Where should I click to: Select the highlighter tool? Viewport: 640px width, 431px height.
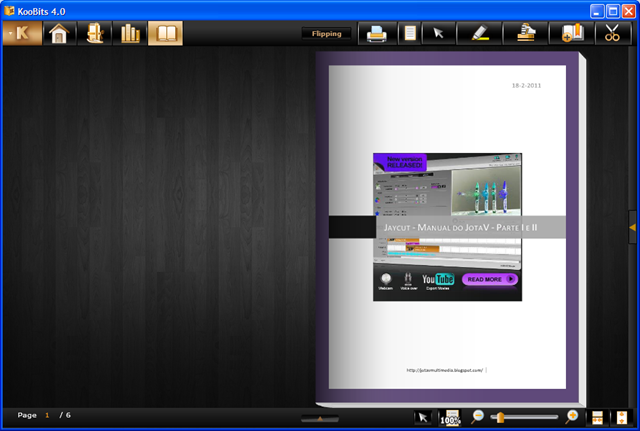coord(480,33)
